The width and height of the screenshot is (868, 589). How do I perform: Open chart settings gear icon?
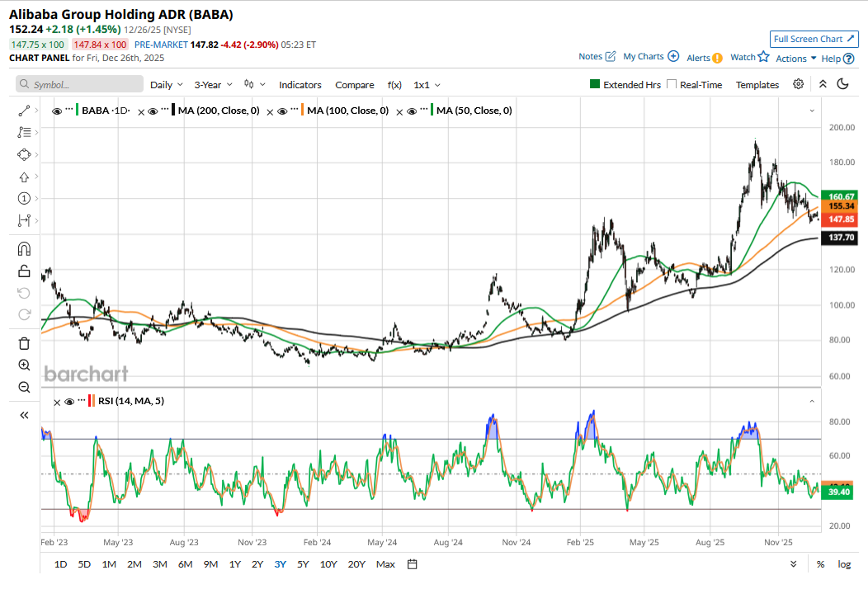pos(798,84)
